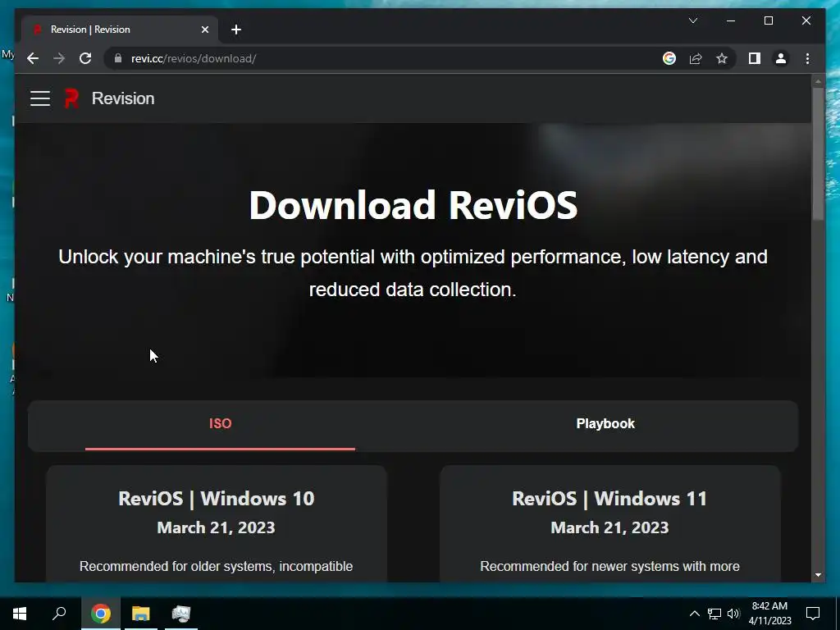Open Chrome side panel

click(x=755, y=58)
